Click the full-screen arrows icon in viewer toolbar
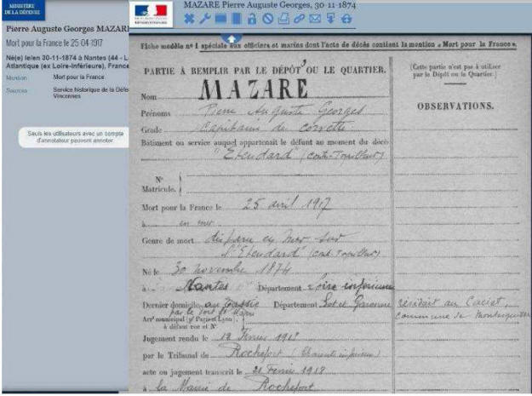 [189, 18]
